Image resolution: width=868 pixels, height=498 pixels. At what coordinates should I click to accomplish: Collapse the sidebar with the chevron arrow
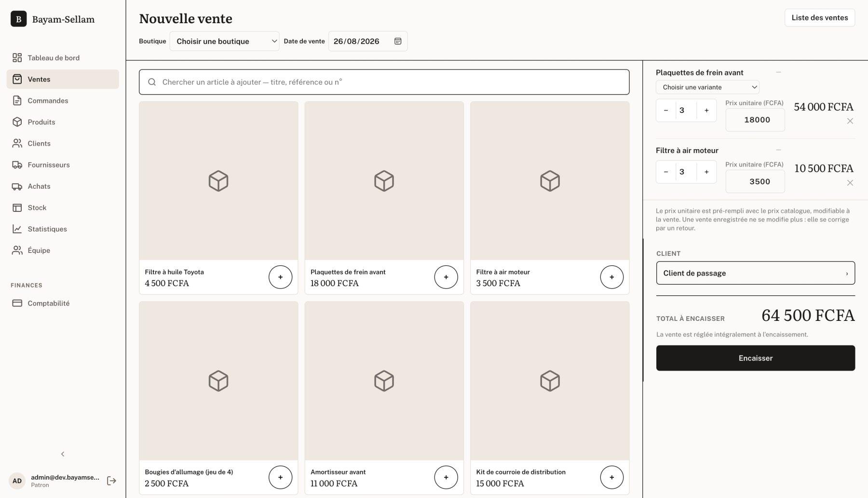(63, 454)
